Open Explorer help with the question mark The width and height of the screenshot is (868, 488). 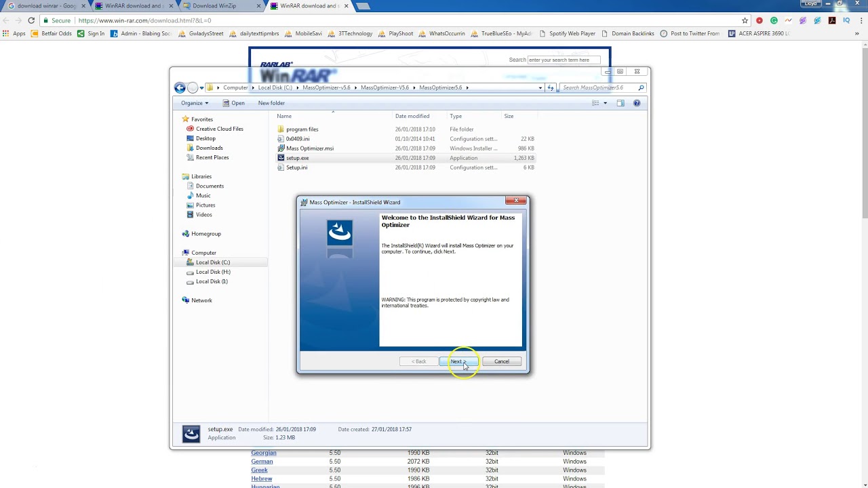tap(637, 103)
